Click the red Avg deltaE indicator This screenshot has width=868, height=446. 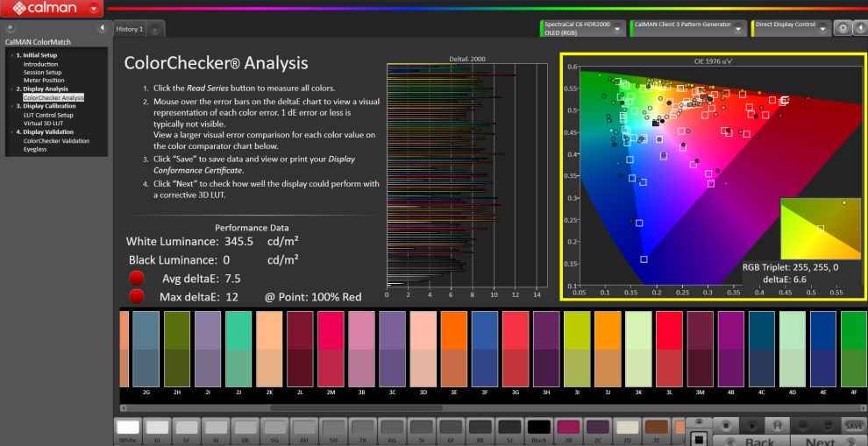[x=137, y=279]
